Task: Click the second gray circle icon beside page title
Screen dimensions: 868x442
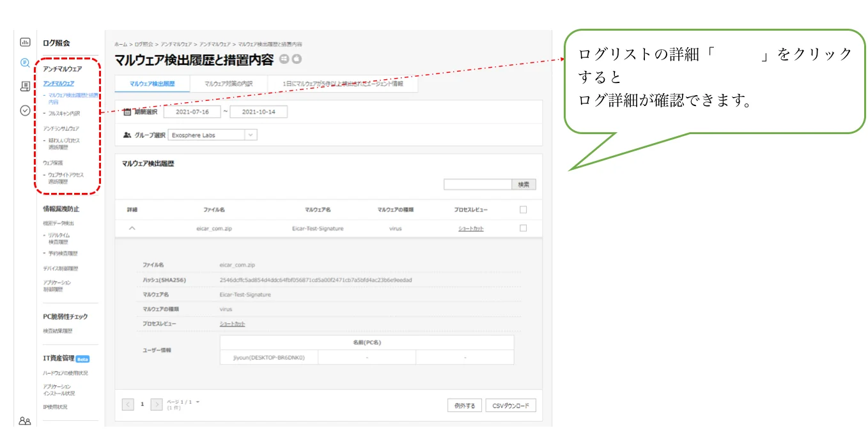Action: [297, 59]
